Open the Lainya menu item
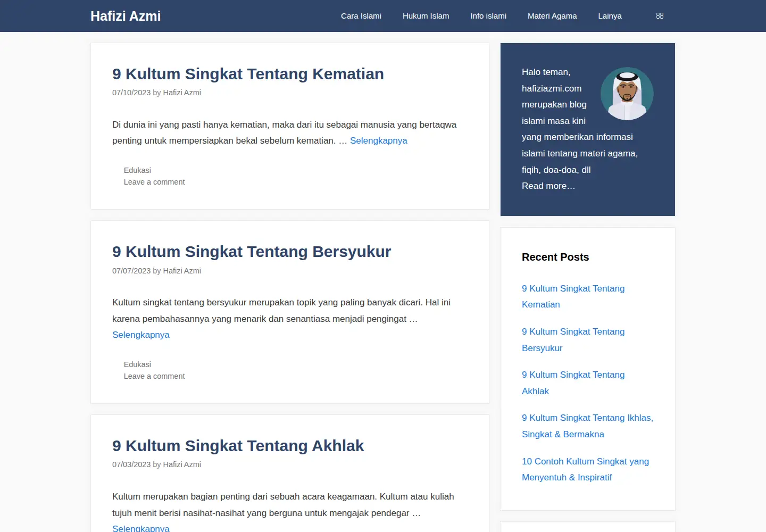 pos(610,16)
